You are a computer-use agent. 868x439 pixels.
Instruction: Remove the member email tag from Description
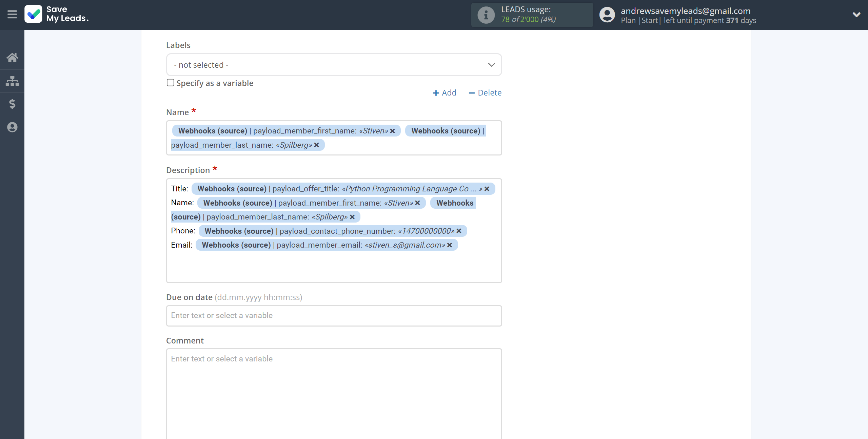[450, 245]
